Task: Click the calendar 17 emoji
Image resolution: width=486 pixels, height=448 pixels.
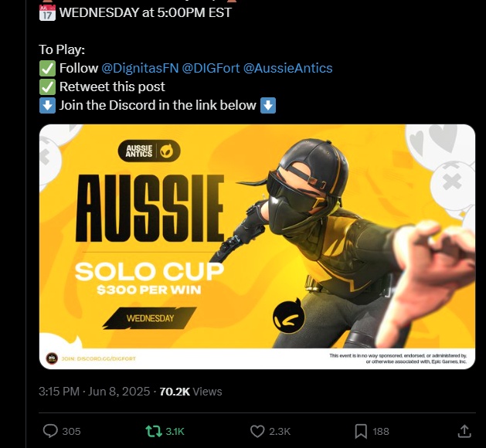Action: (47, 12)
